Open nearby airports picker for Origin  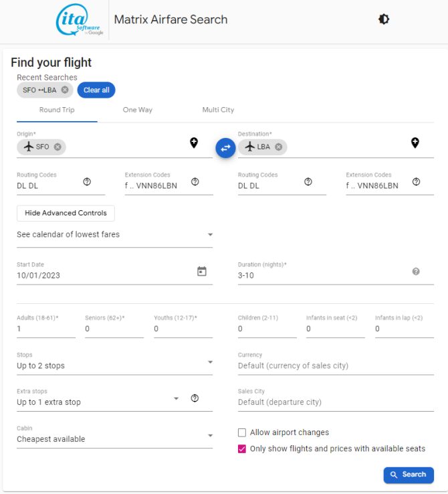pos(194,143)
